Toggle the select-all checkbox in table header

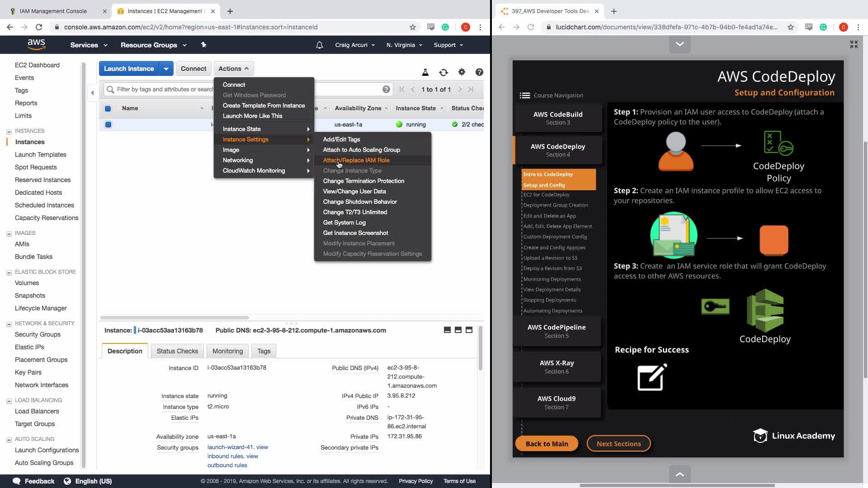click(x=108, y=108)
